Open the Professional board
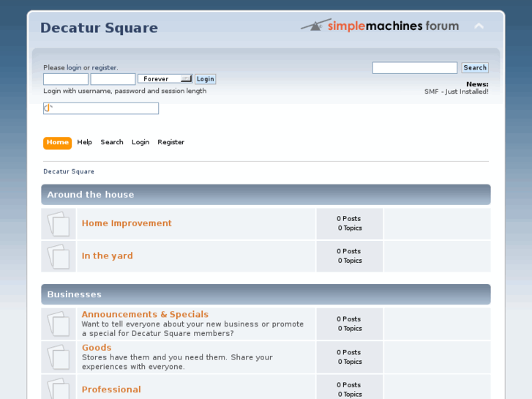532x399 pixels. 111,389
